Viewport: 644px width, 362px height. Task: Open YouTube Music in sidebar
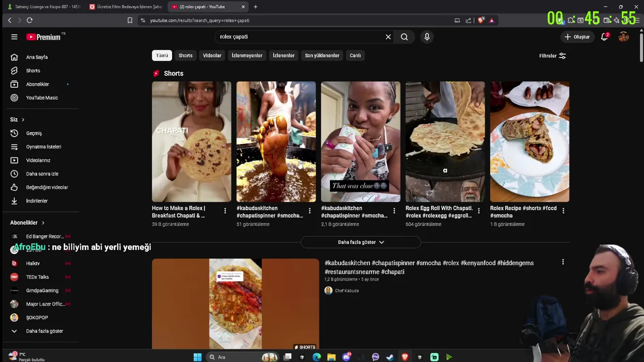[x=41, y=98]
